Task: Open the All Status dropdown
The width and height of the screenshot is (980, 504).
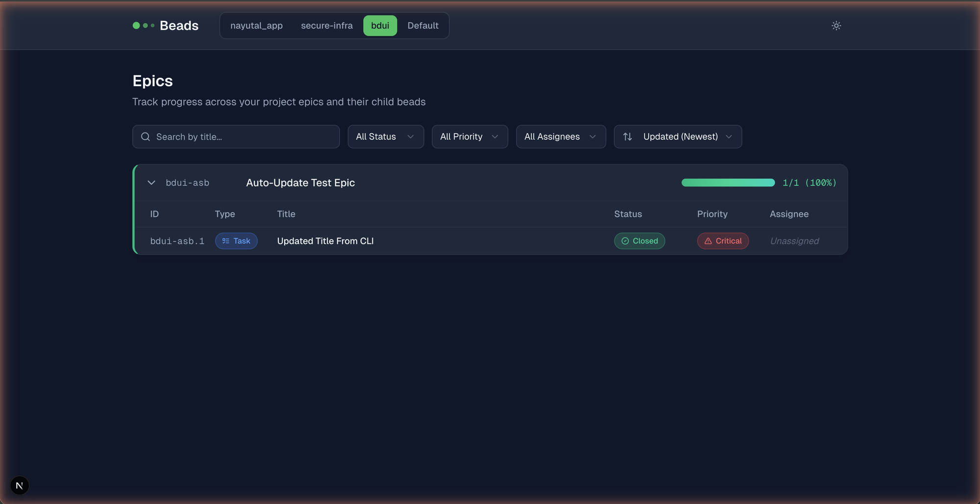Action: pos(386,137)
